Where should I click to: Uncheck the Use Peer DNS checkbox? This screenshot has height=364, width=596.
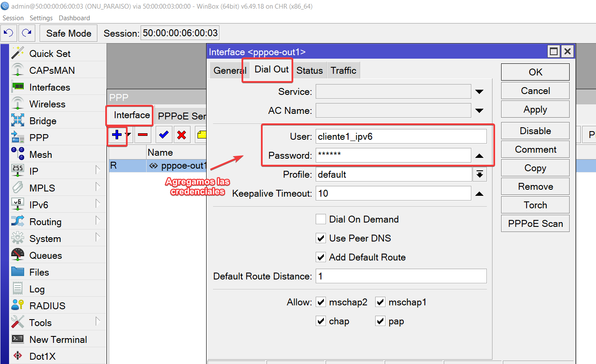point(321,238)
